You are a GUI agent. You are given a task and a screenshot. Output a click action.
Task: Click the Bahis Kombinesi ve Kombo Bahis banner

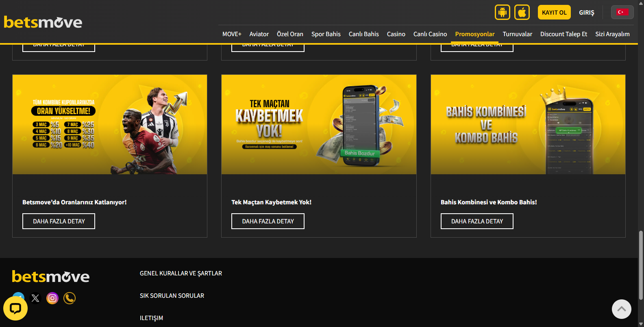(x=528, y=124)
